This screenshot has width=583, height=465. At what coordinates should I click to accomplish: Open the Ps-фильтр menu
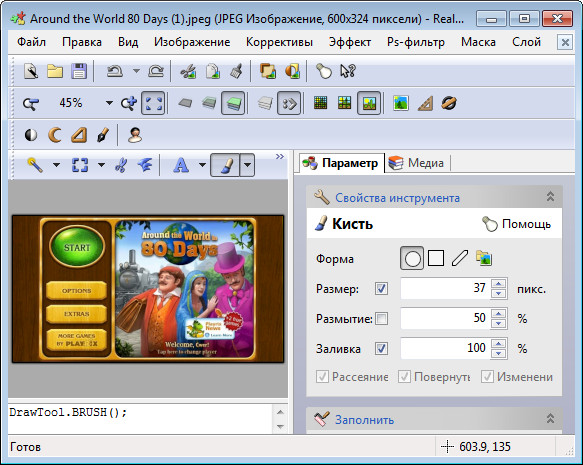(416, 42)
